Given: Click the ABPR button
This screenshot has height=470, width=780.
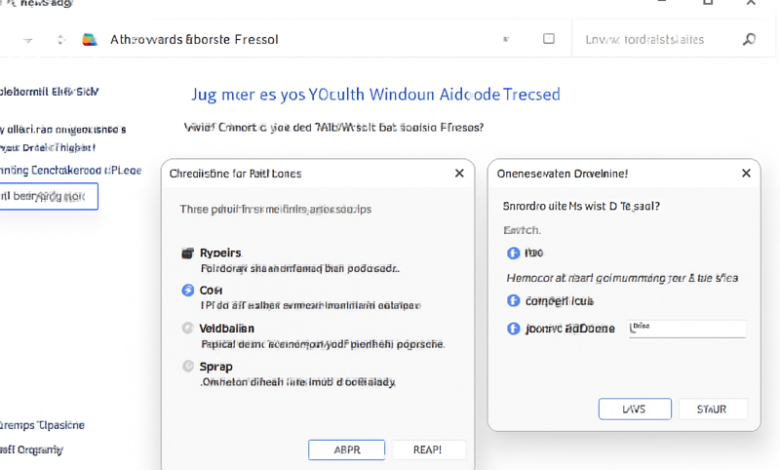Looking at the screenshot, I should pyautogui.click(x=347, y=450).
